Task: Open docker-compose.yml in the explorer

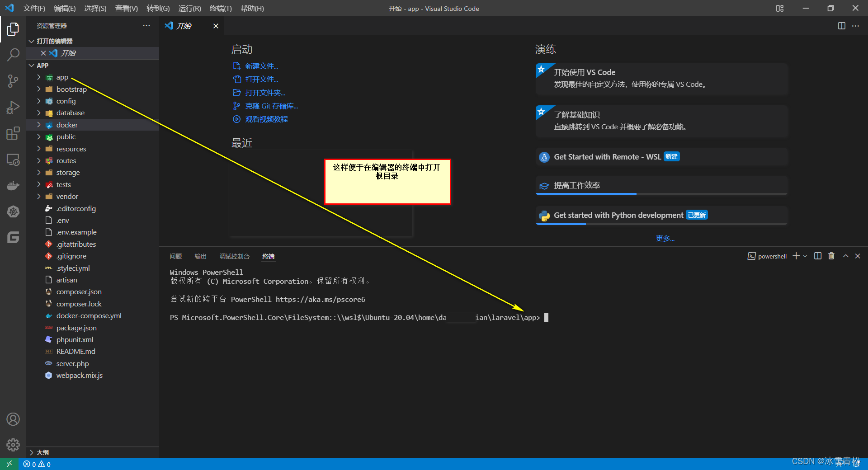Action: click(x=89, y=315)
